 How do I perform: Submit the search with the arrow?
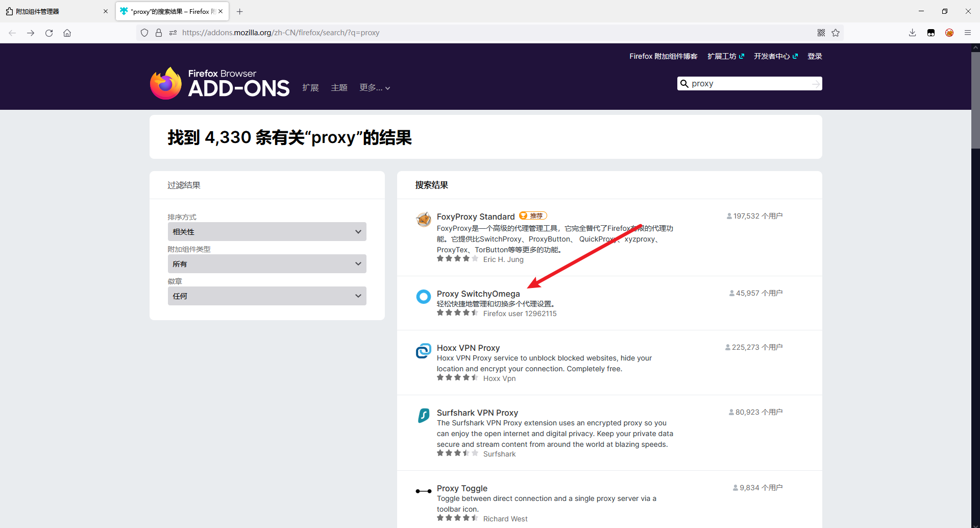(x=816, y=84)
